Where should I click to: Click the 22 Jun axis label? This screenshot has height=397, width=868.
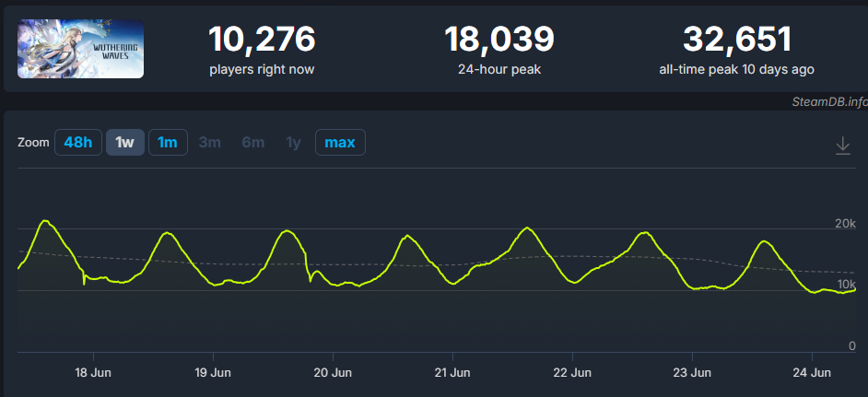572,373
